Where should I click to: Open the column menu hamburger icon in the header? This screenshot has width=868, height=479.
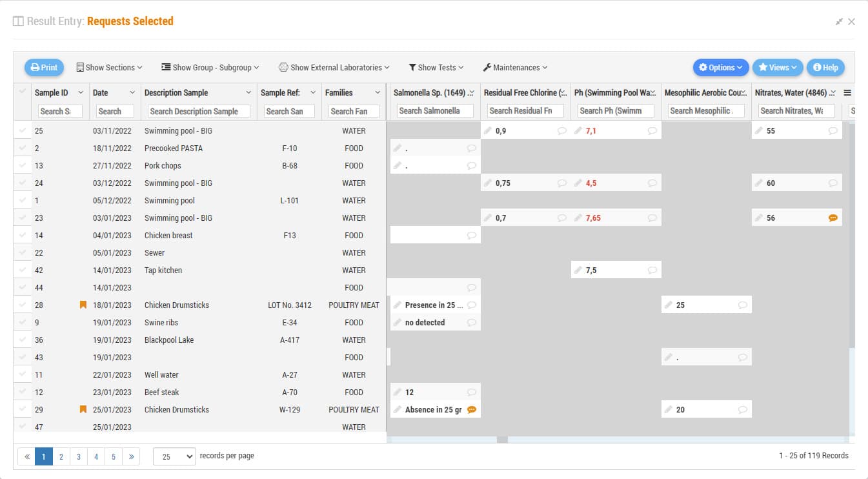click(x=847, y=93)
